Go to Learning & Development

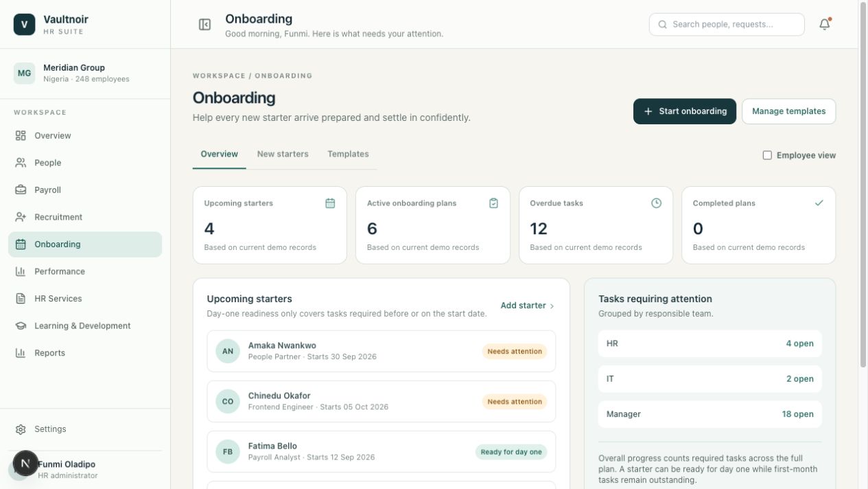(85, 326)
